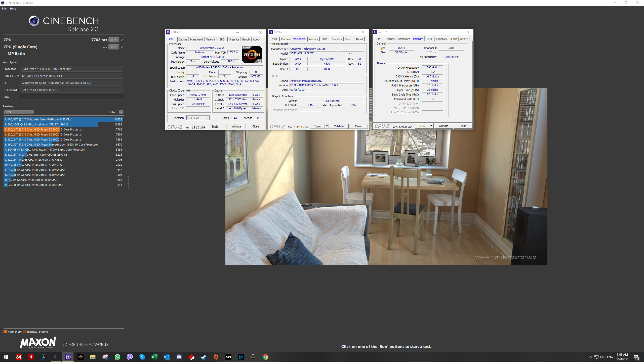Open the Ryzen Master taskbar icon
Viewport: 644px width, 362px height.
(x=80, y=357)
